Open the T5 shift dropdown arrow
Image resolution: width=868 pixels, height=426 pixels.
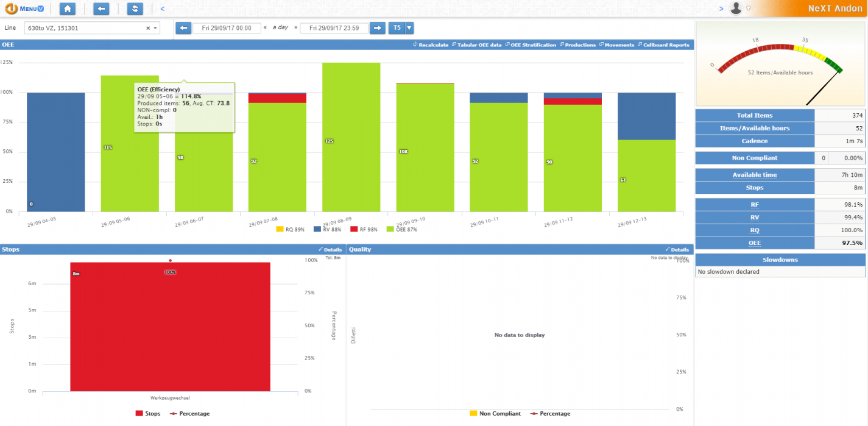(409, 28)
